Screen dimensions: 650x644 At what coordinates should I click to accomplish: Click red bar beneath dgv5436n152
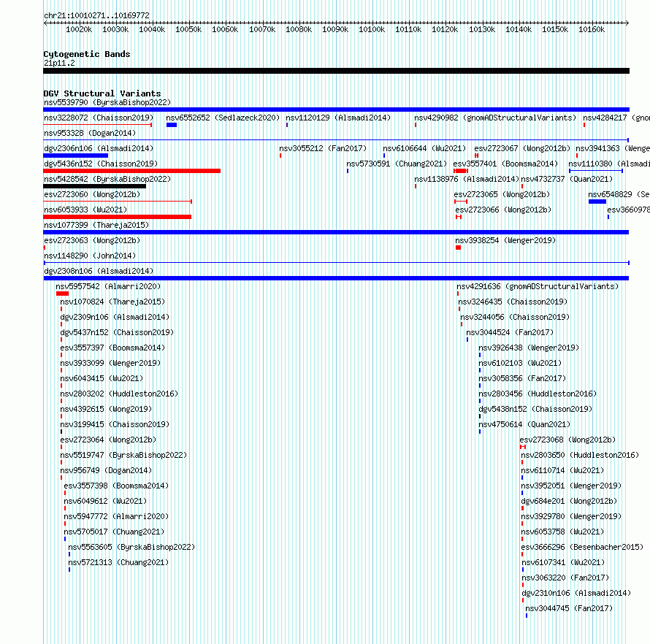coord(131,171)
